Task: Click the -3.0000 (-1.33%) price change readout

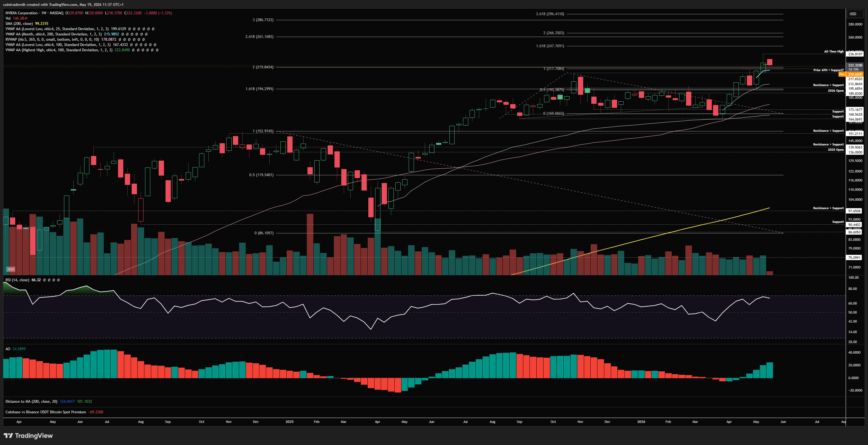Action: [x=158, y=13]
